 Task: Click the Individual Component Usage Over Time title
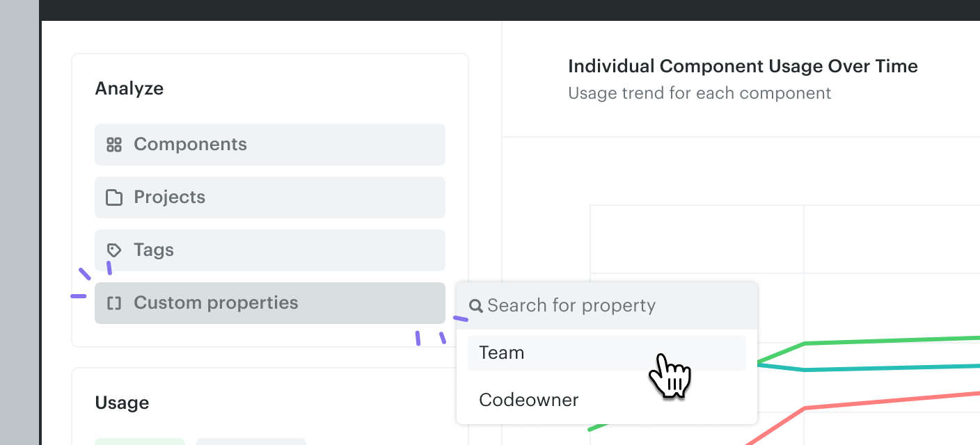coord(743,67)
